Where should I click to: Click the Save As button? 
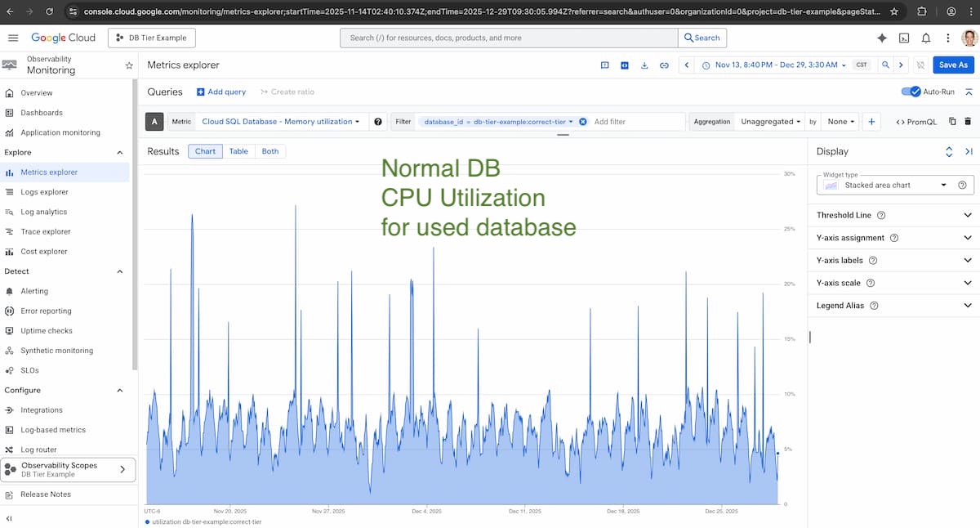click(953, 65)
